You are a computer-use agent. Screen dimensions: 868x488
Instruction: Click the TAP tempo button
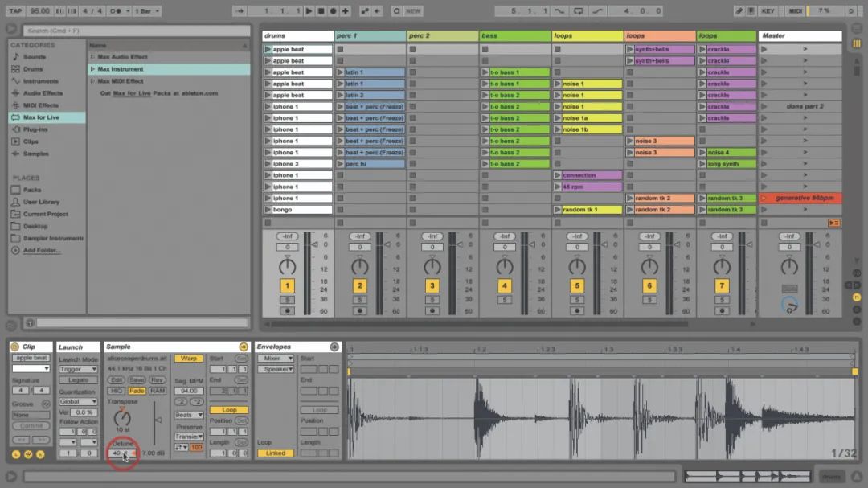[15, 11]
